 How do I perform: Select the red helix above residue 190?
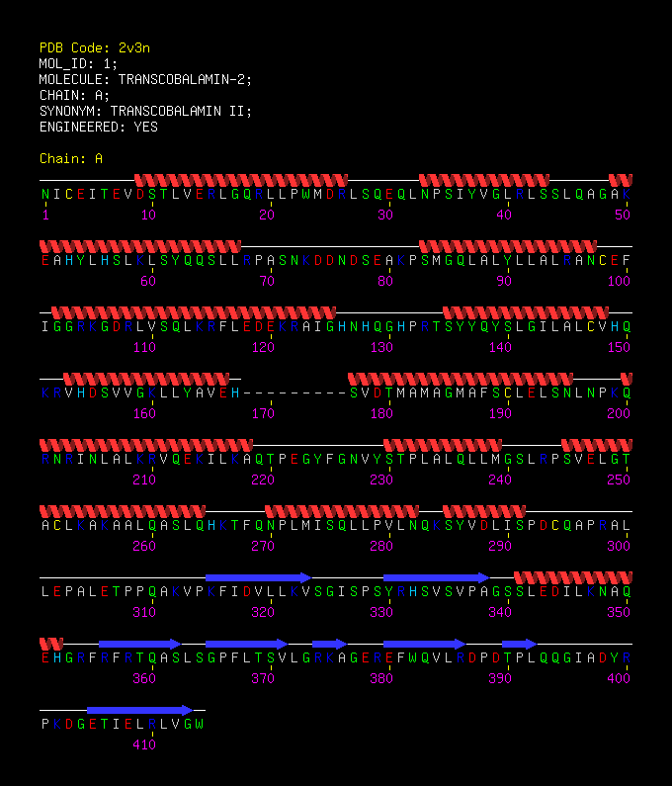461,379
